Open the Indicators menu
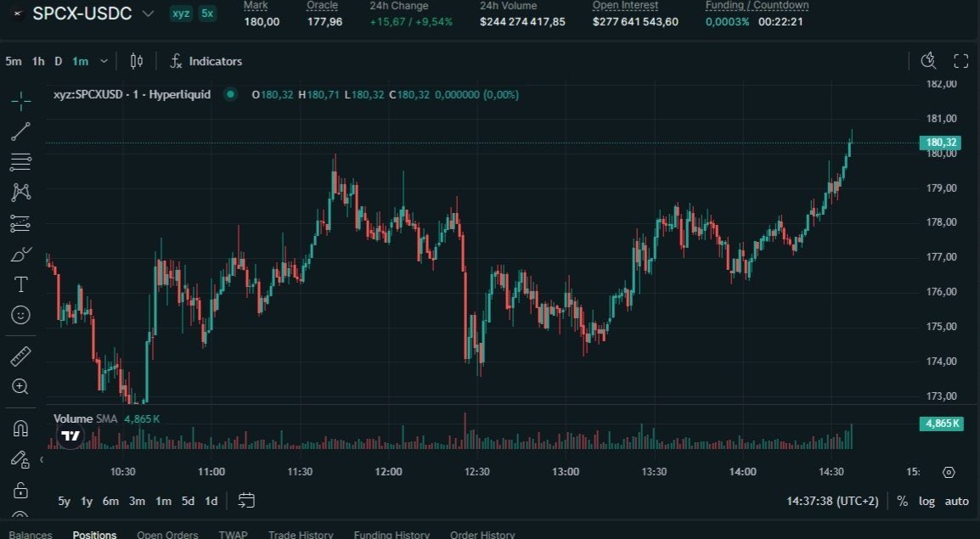 (206, 61)
